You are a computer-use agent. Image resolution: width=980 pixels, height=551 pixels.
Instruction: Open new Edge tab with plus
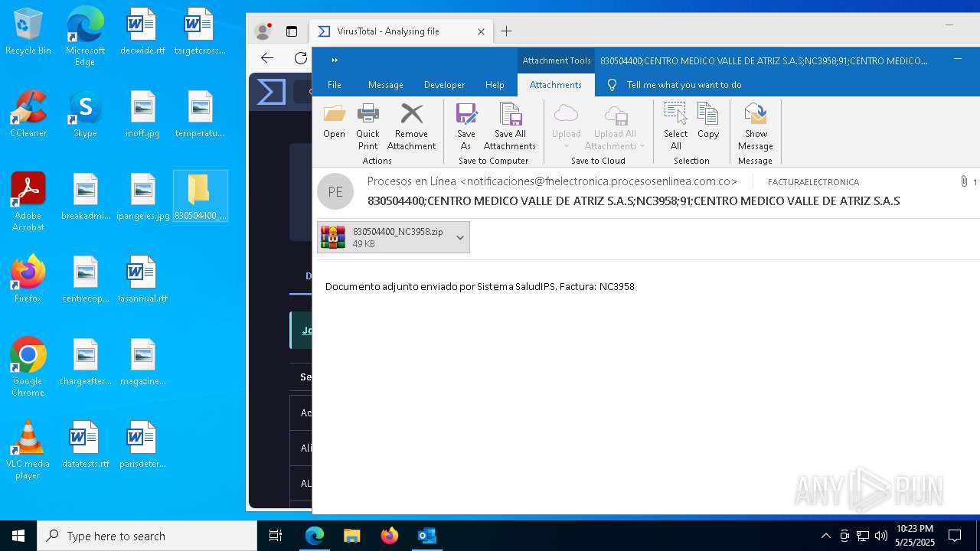pos(506,31)
